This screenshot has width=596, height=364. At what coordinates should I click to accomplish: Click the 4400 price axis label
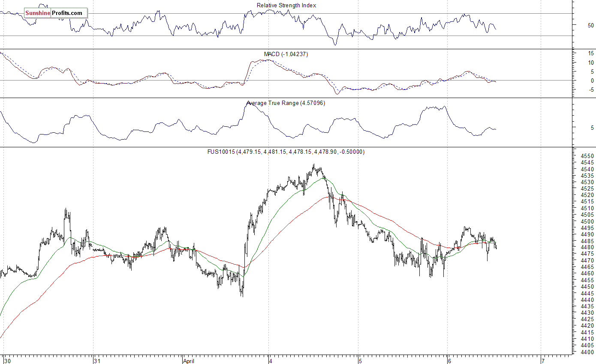tap(587, 352)
